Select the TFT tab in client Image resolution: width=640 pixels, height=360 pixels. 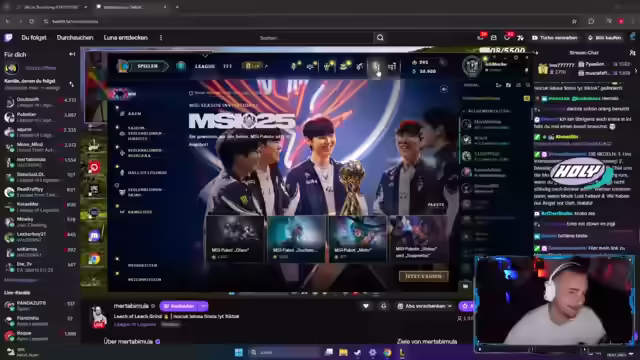[x=227, y=66]
